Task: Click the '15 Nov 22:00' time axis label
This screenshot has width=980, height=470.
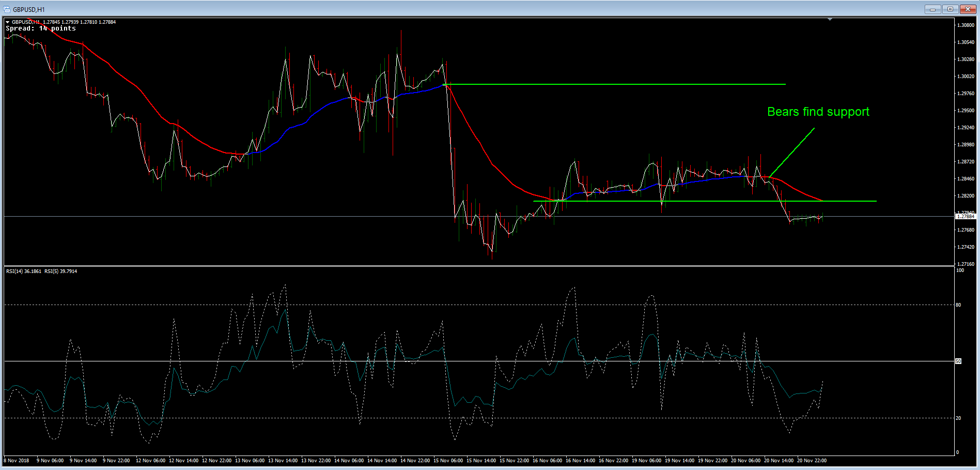Action: click(514, 460)
